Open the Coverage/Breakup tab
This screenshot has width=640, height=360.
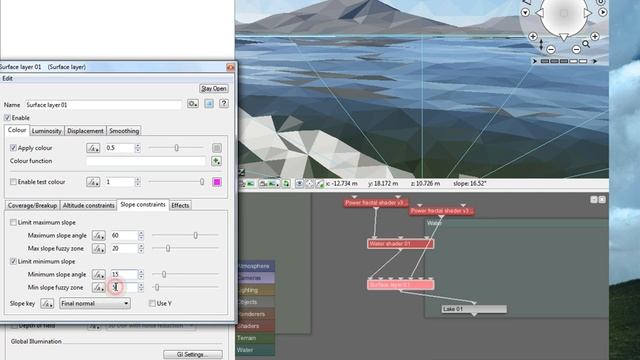(32, 205)
